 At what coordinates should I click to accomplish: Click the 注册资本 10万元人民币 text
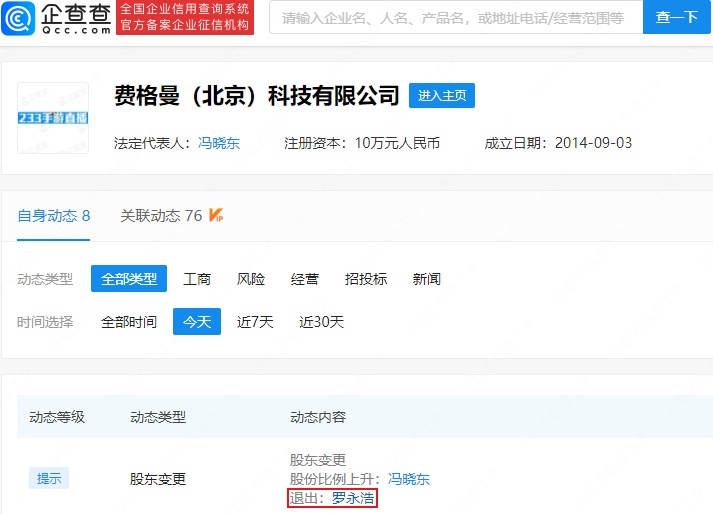pos(362,143)
